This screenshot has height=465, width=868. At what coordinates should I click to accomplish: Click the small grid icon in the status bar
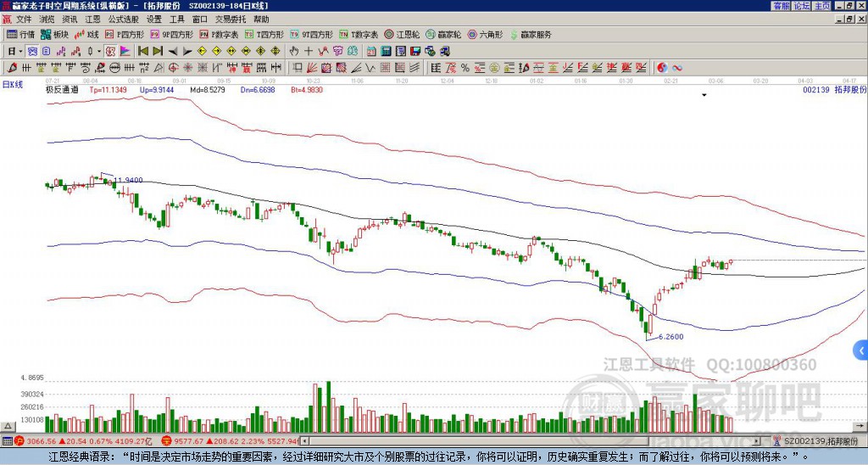tap(7, 441)
